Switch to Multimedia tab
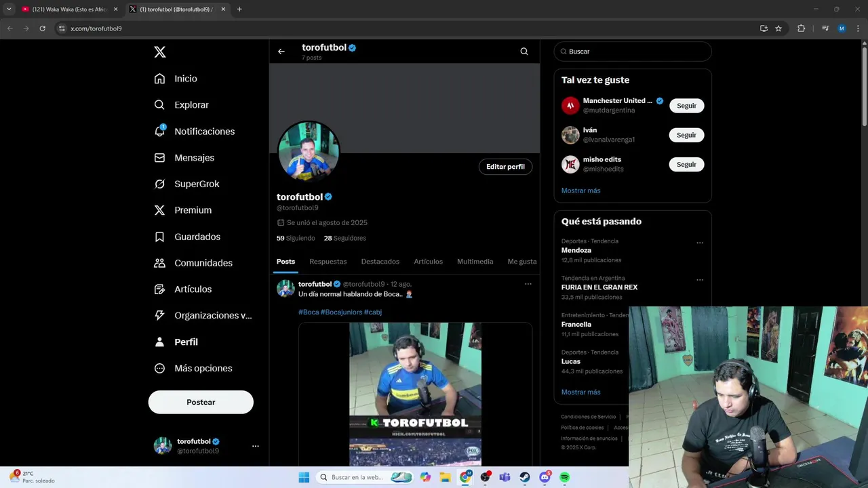Screen dimensions: 868x488 coord(475,262)
